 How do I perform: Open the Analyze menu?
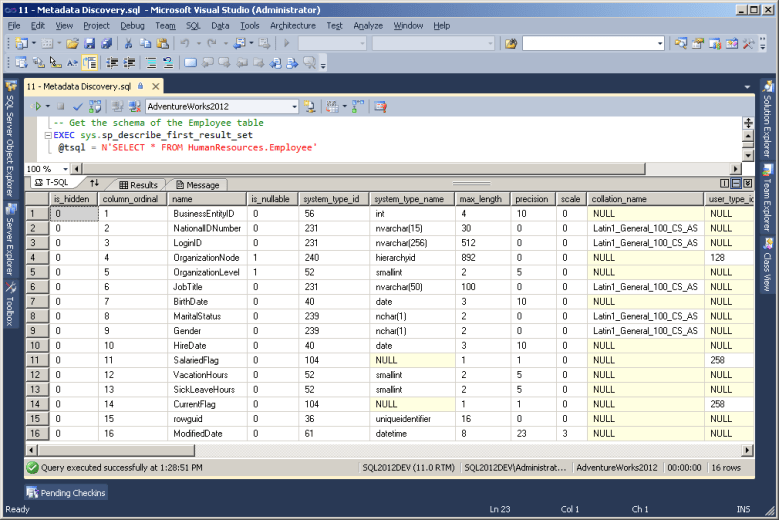368,26
